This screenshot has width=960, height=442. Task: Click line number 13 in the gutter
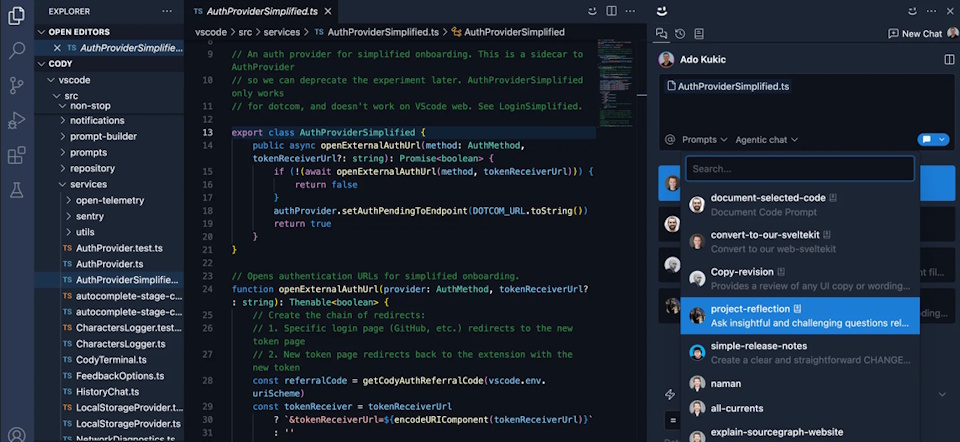pos(207,132)
